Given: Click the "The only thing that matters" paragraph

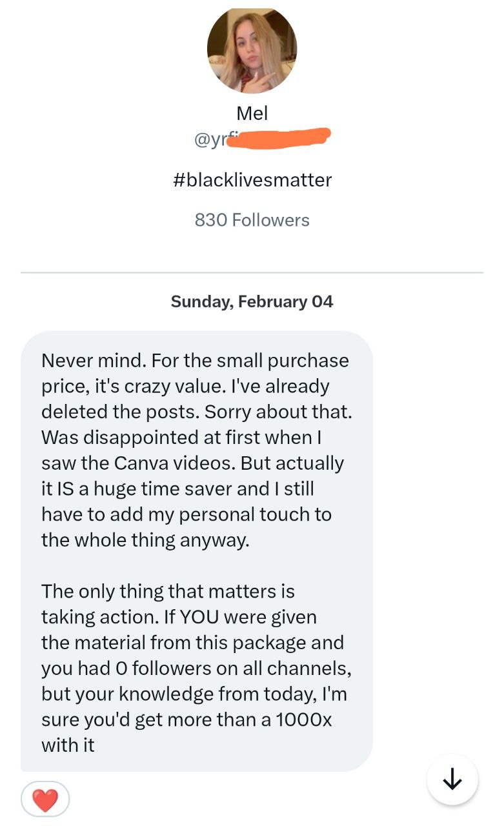Looking at the screenshot, I should coord(168,591).
